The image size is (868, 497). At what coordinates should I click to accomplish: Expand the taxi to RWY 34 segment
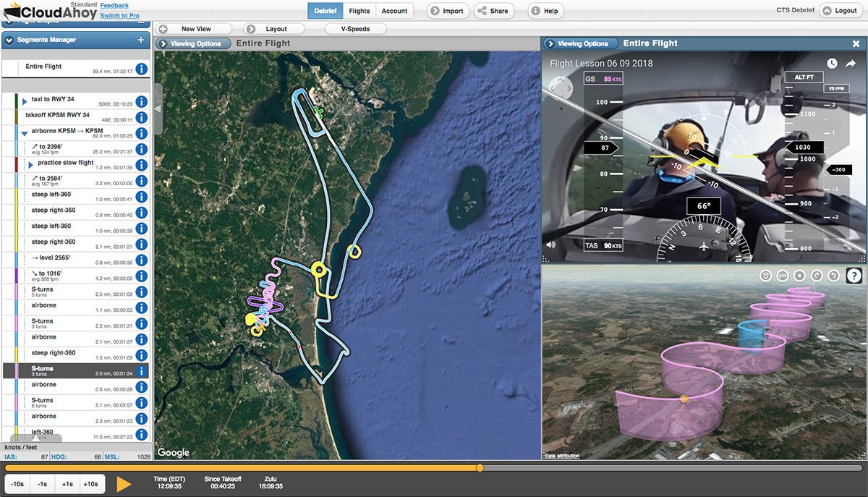[25, 102]
